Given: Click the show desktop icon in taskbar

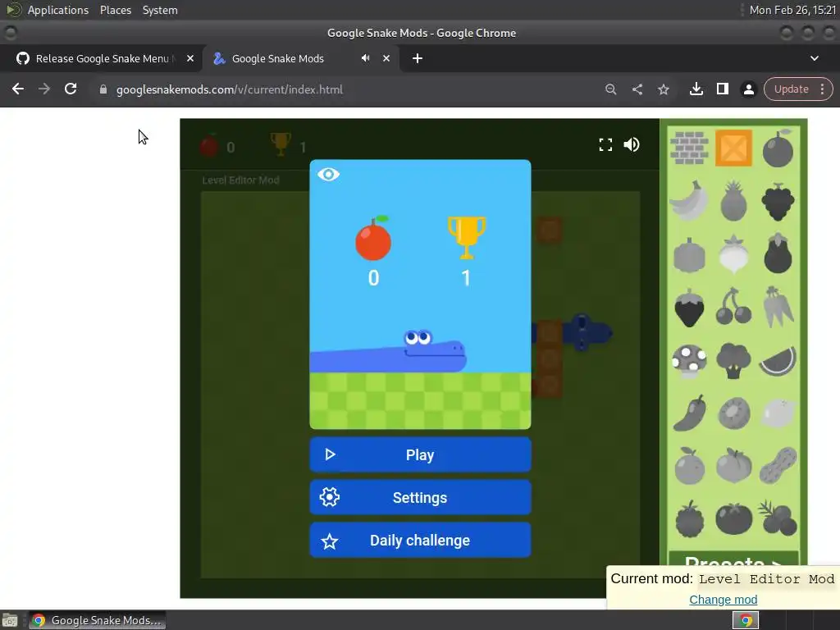Looking at the screenshot, I should 10,620.
